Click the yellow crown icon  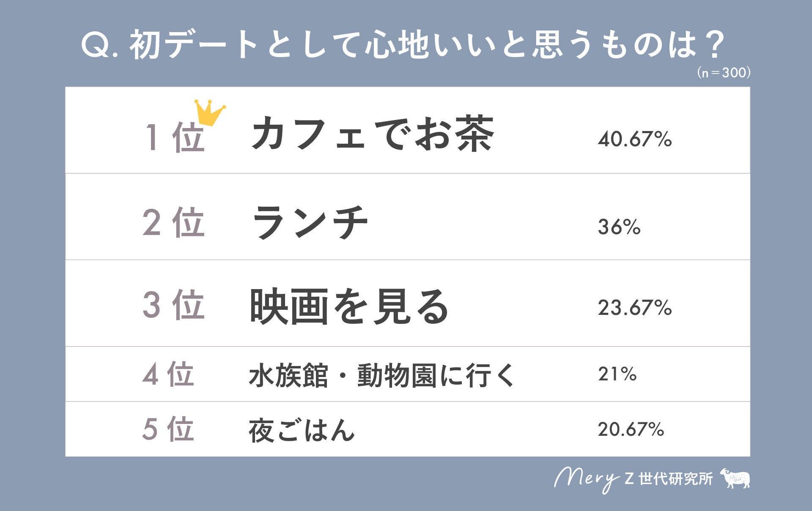pos(209,112)
